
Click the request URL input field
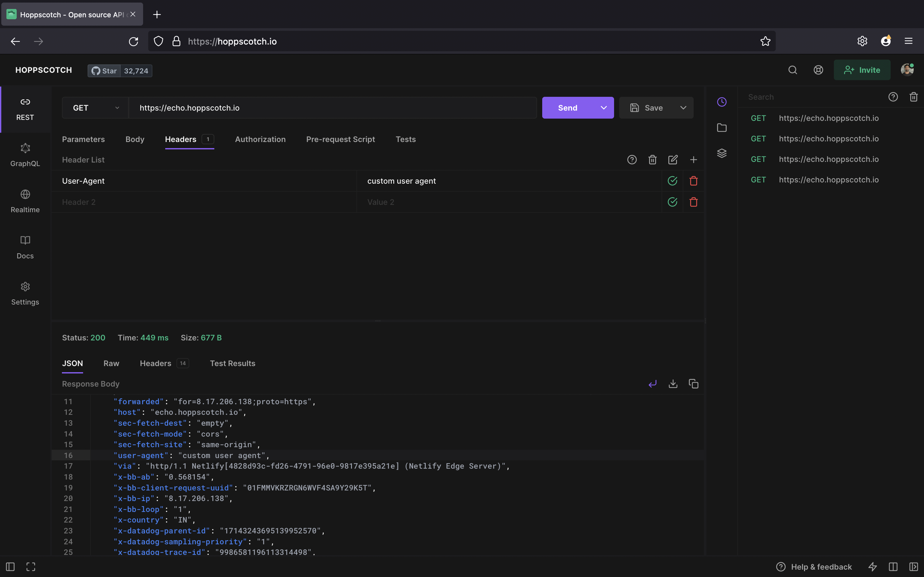click(x=332, y=108)
